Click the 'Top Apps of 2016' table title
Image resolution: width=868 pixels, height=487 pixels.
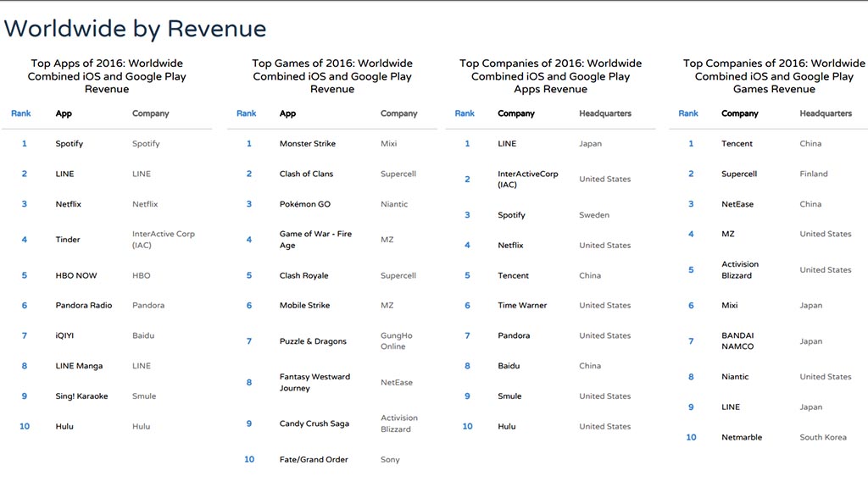tap(107, 76)
